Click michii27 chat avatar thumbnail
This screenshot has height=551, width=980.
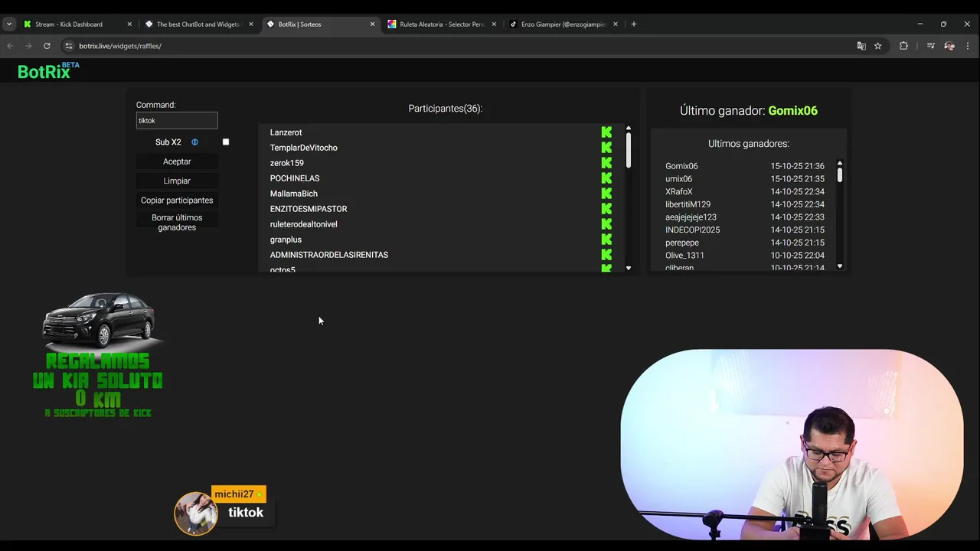(196, 513)
